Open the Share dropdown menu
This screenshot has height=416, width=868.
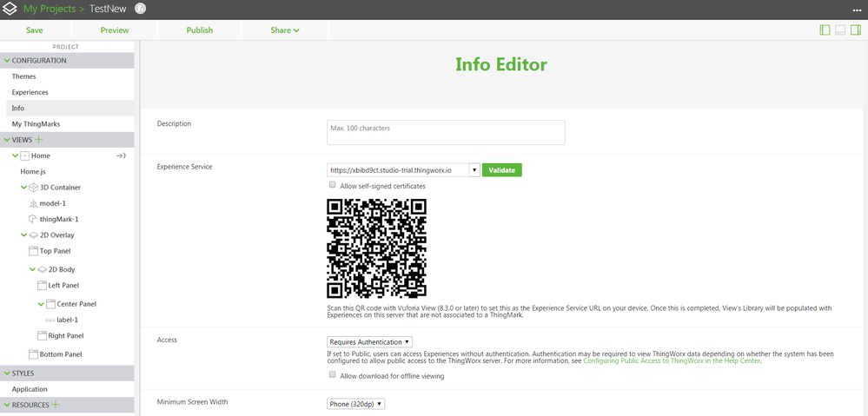coord(285,30)
